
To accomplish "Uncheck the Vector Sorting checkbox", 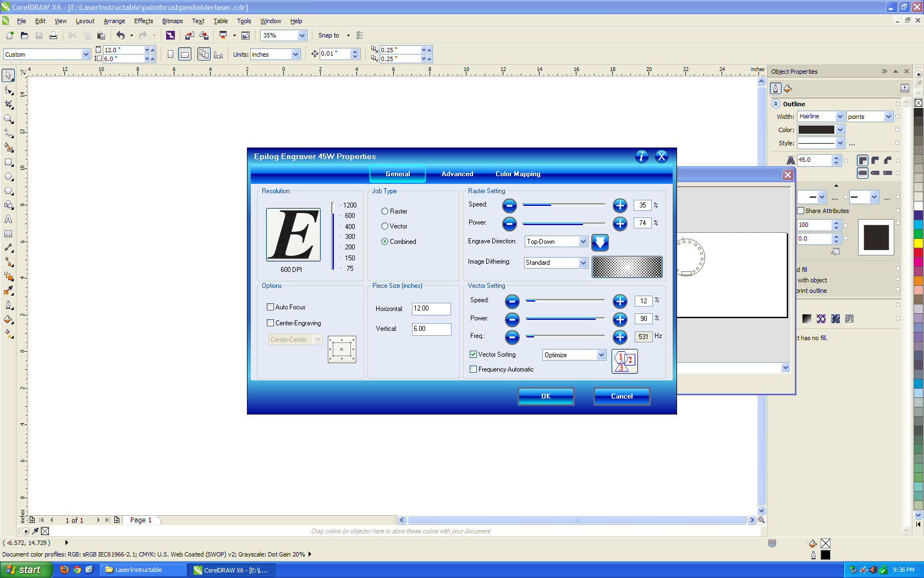I will (473, 355).
